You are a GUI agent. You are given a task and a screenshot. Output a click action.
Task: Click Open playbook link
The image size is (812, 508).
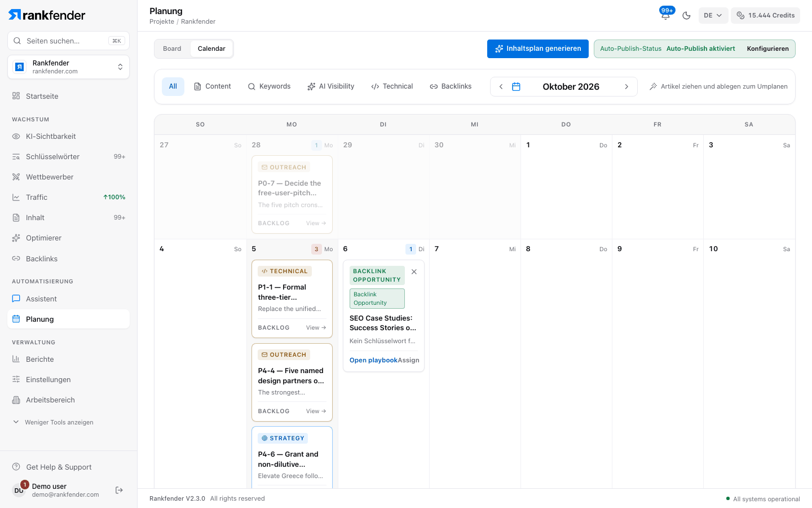(x=373, y=360)
